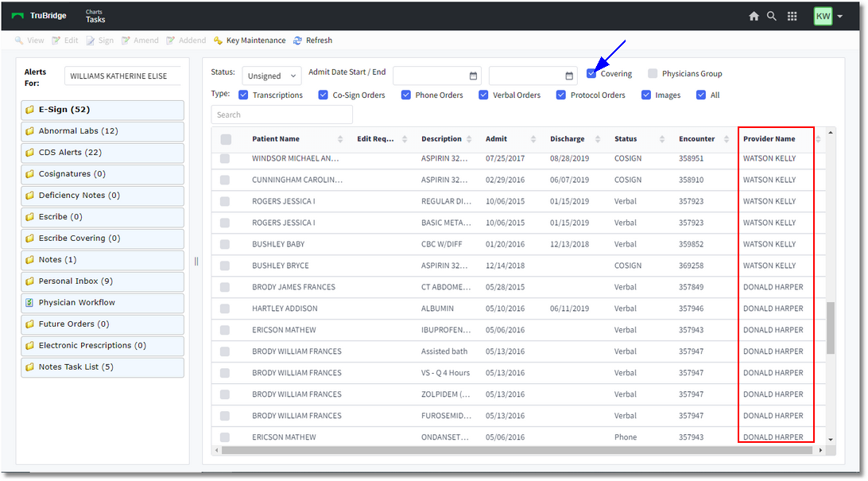
Task: Open Cosignatures (0) folder
Action: (x=103, y=174)
